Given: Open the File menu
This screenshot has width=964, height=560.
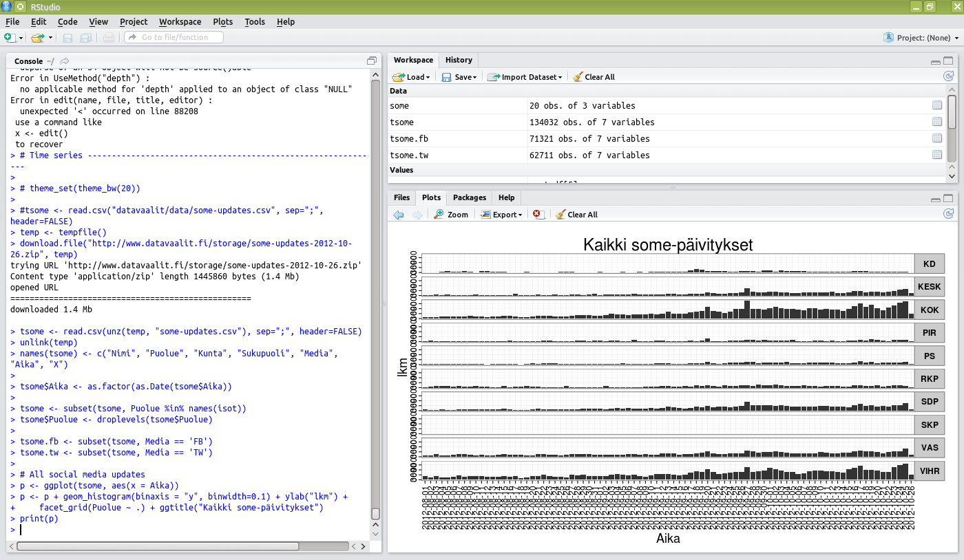Looking at the screenshot, I should pos(12,21).
